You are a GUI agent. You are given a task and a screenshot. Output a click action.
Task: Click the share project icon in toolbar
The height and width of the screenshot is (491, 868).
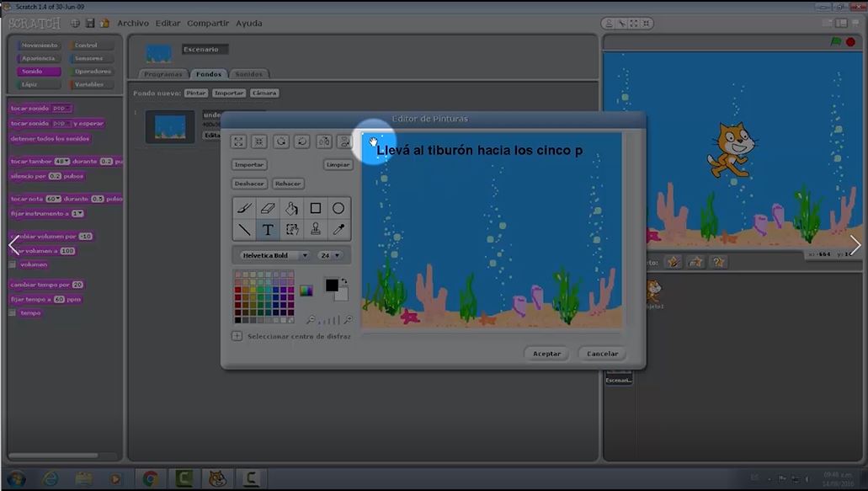104,24
